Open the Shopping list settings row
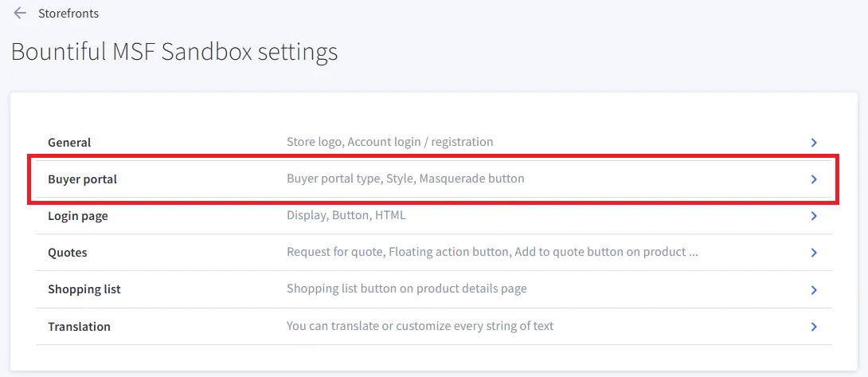The height and width of the screenshot is (377, 868). pos(434,289)
